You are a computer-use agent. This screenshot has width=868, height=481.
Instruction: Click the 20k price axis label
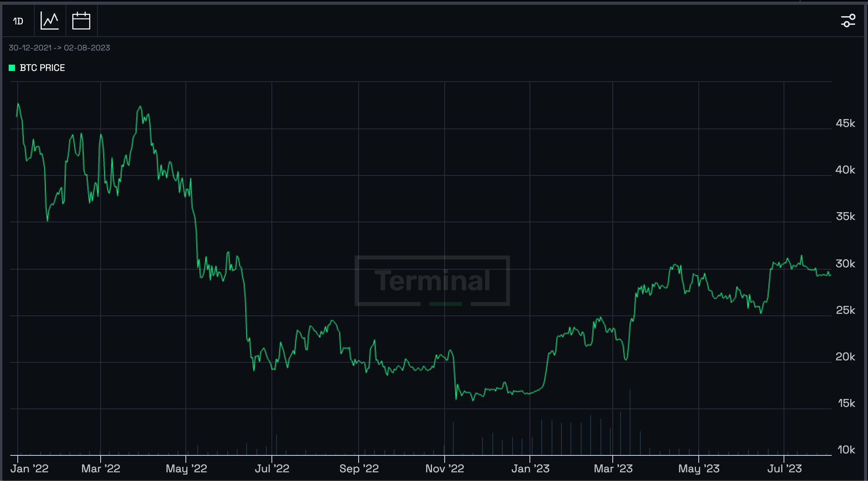845,357
